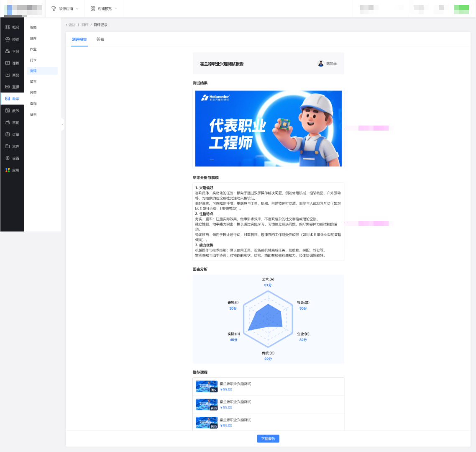Open the course thumbnail tagged 图文

(x=207, y=386)
